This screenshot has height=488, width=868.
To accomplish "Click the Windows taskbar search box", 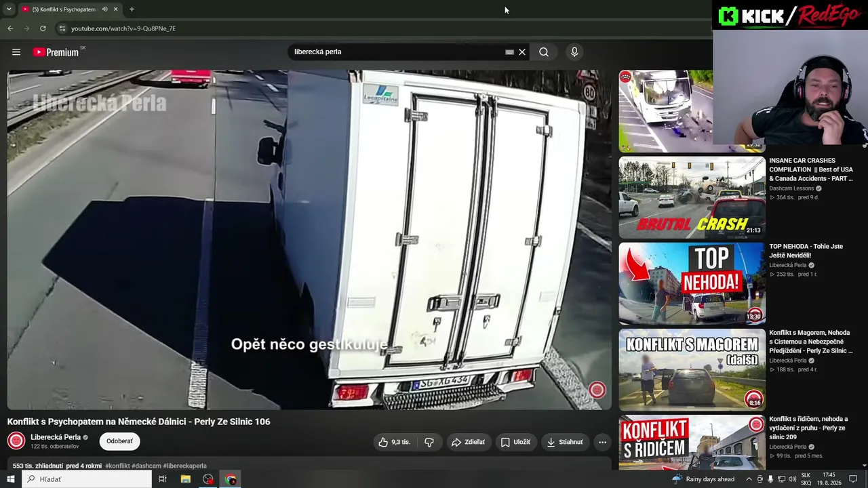I will coord(87,479).
